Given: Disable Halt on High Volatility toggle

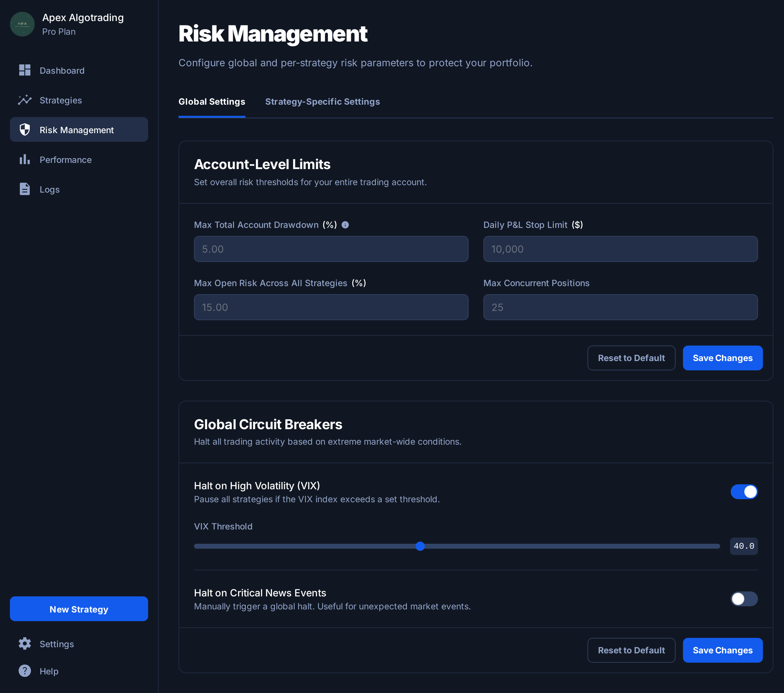Looking at the screenshot, I should coord(744,492).
